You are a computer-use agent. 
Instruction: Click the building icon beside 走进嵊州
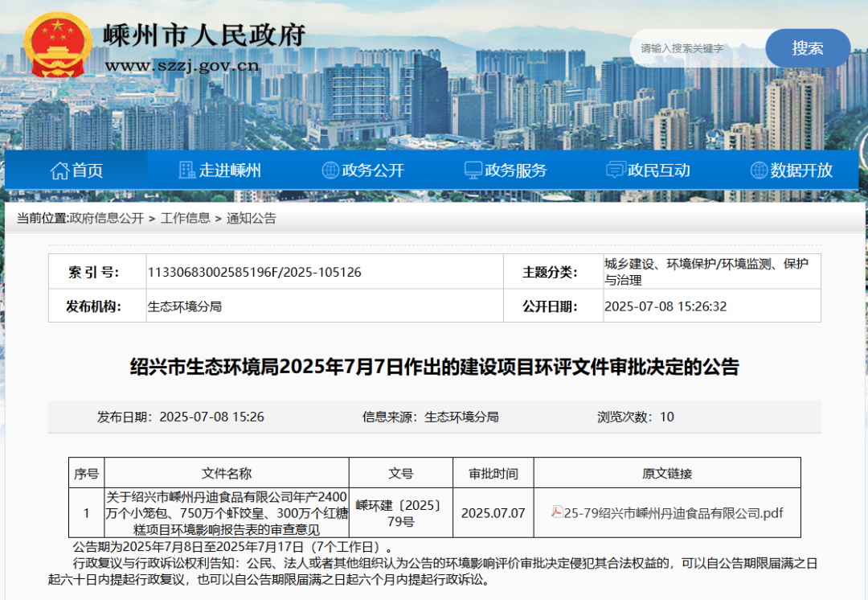coord(186,171)
